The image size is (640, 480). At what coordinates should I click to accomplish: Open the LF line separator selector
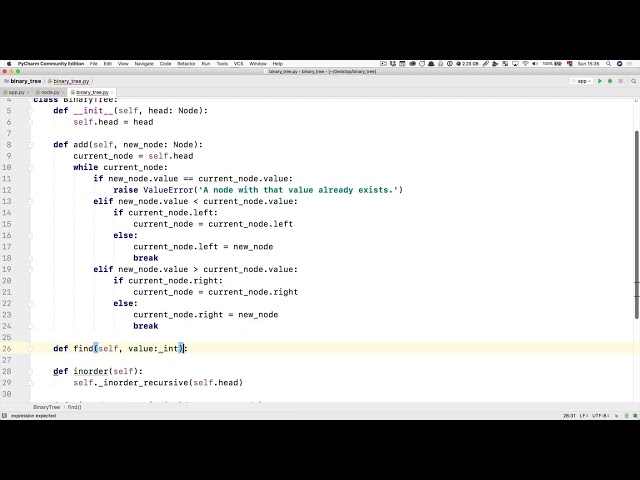(x=584, y=416)
